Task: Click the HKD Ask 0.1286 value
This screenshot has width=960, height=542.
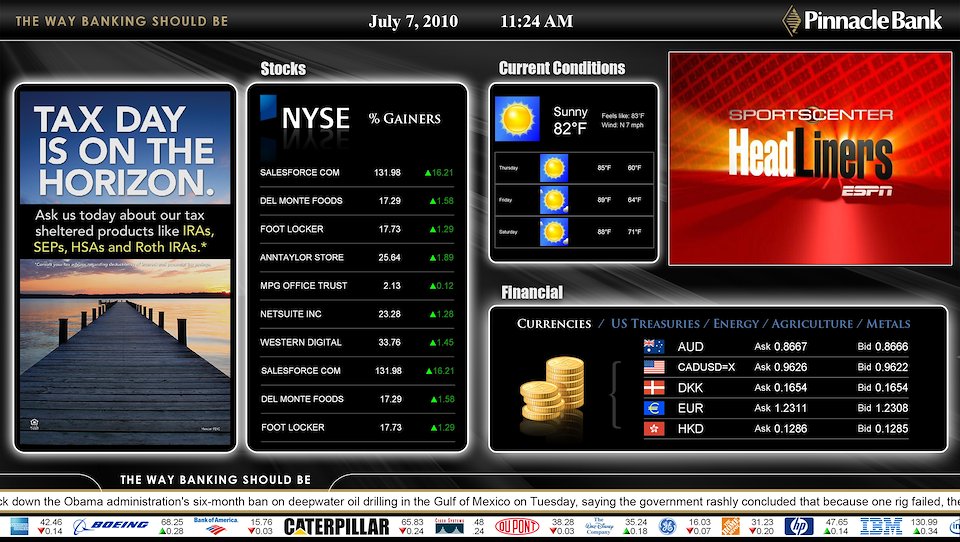Action: [781, 429]
